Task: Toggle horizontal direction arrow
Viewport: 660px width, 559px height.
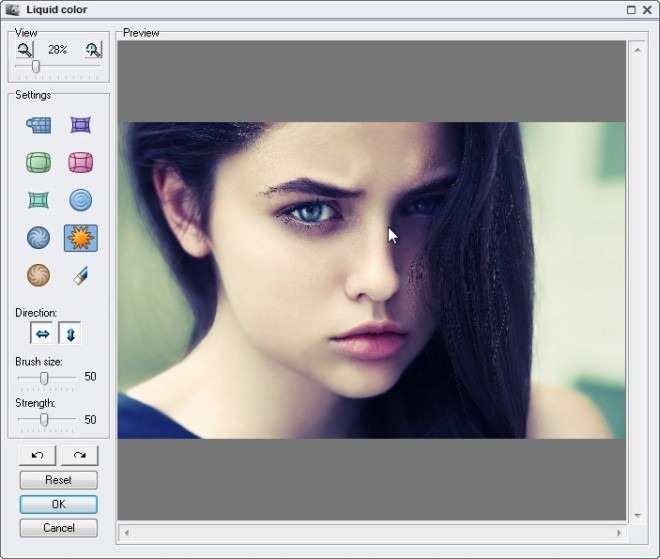Action: [42, 334]
